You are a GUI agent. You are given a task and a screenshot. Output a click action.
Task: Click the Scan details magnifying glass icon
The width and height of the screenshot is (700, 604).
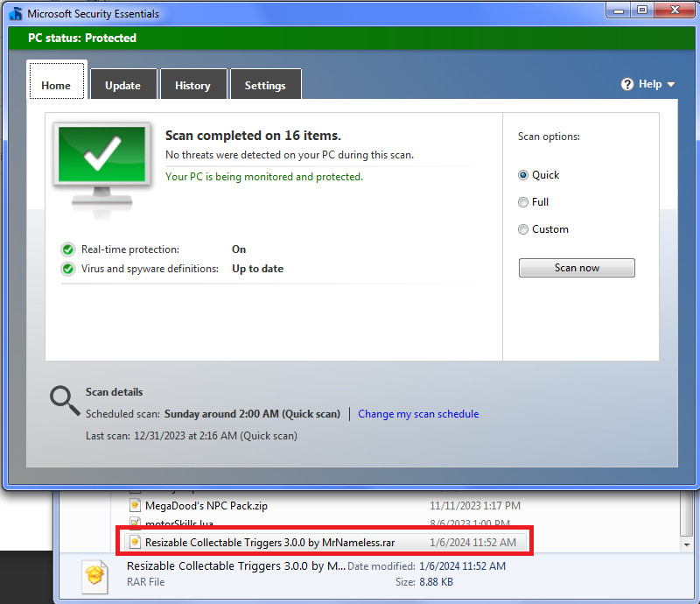point(65,400)
